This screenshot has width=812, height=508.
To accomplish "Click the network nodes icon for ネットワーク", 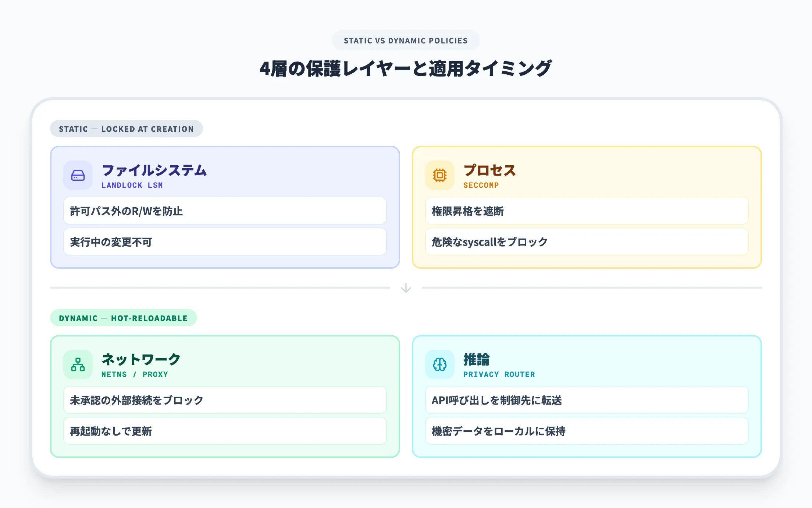I will 78,364.
